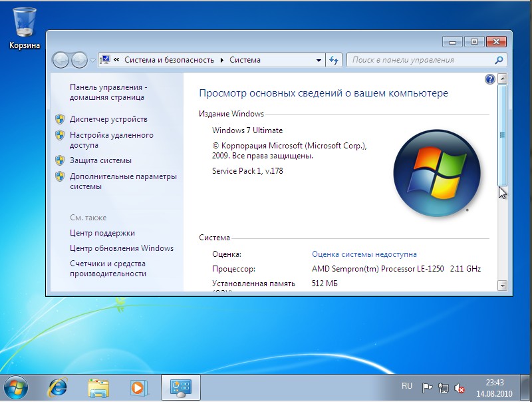Select the 512 МБ memory value
The image size is (532, 402).
(x=325, y=284)
